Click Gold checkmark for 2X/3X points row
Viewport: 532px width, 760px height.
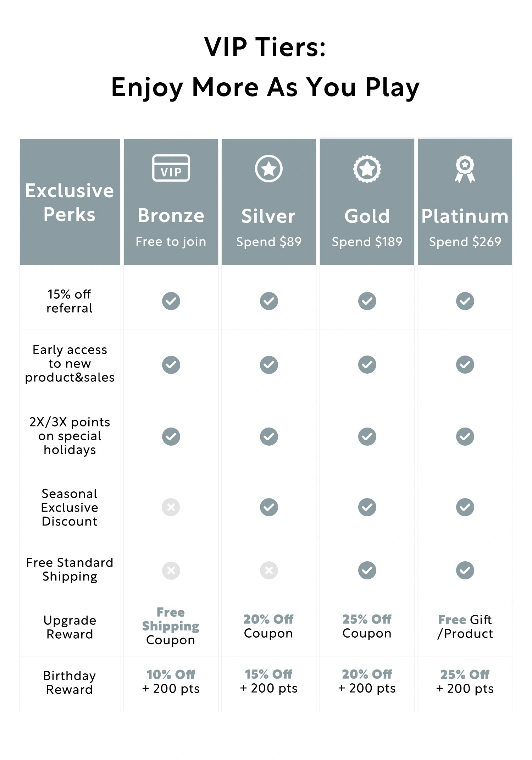[x=367, y=436]
